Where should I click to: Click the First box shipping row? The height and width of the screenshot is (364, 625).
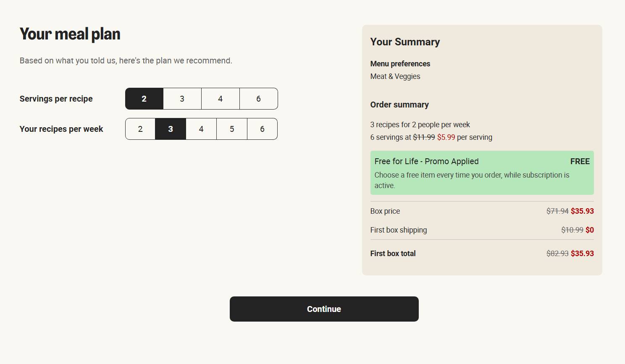point(482,230)
